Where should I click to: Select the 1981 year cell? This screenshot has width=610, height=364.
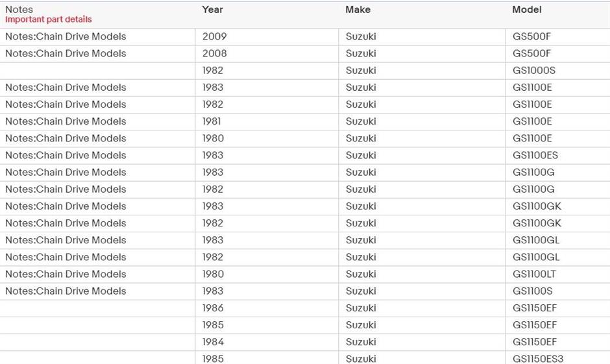coord(212,121)
